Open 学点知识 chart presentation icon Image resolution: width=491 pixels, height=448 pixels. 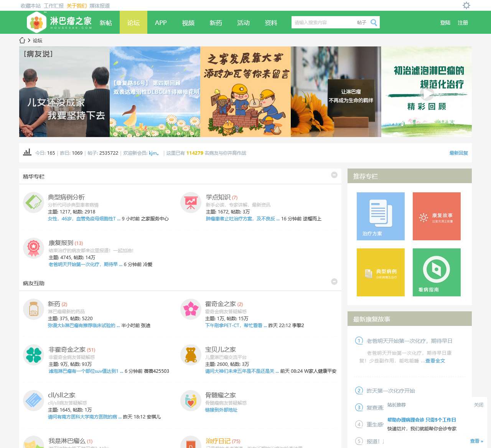191,203
